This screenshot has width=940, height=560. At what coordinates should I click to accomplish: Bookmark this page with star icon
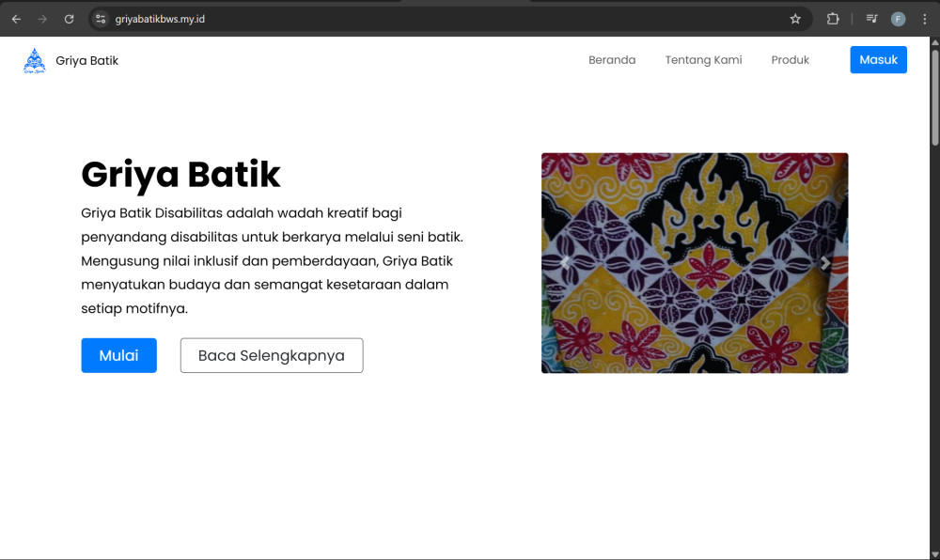coord(795,19)
